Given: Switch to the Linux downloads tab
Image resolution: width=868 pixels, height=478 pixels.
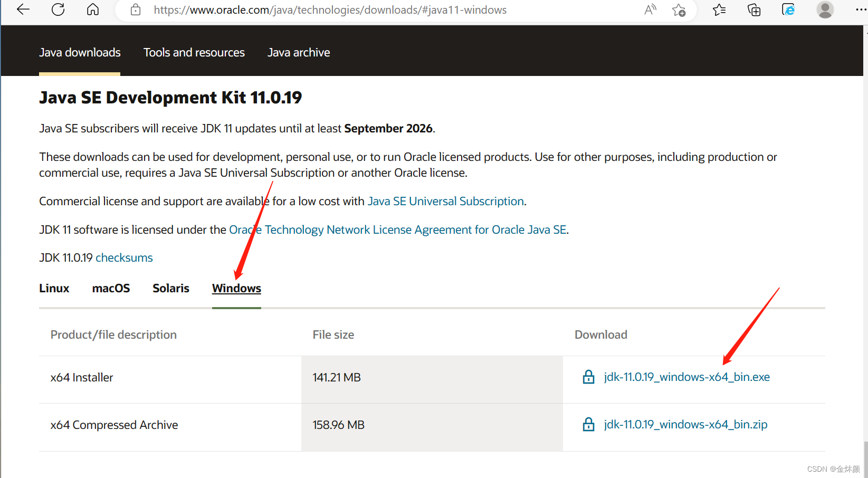Looking at the screenshot, I should click(x=54, y=288).
